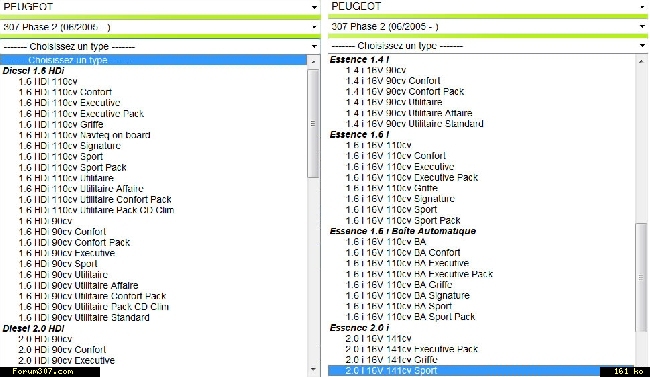650x377 pixels.
Task: Choose '1.6 i 16V 110cv Executive Pack'
Action: (412, 178)
